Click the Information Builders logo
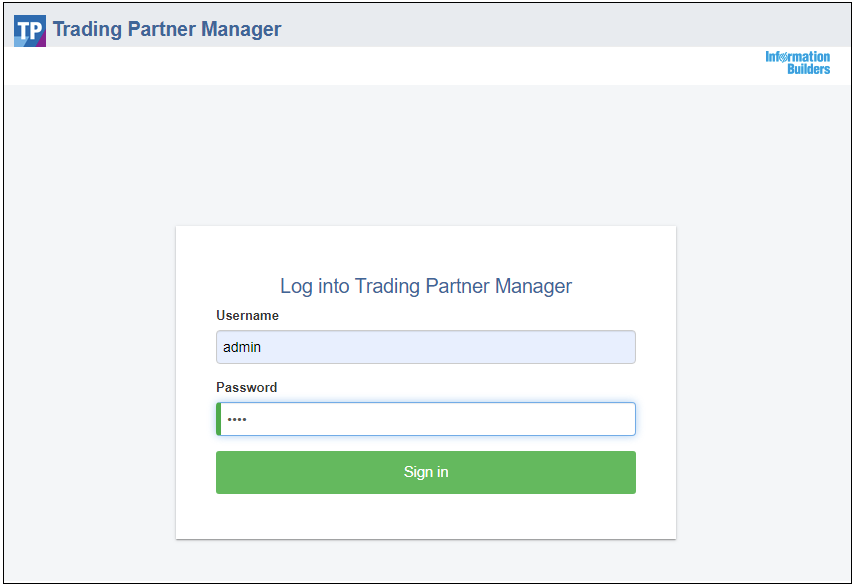Image resolution: width=854 pixels, height=586 pixels. tap(797, 63)
